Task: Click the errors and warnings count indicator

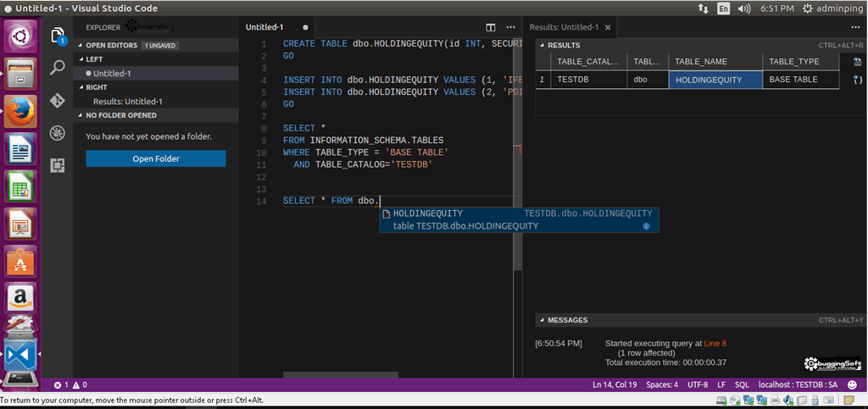Action: (70, 384)
